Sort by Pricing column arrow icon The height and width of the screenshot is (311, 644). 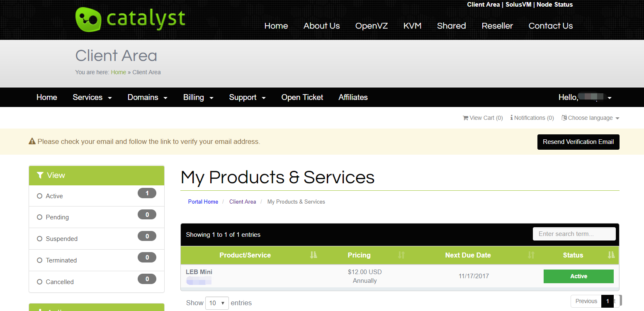401,255
